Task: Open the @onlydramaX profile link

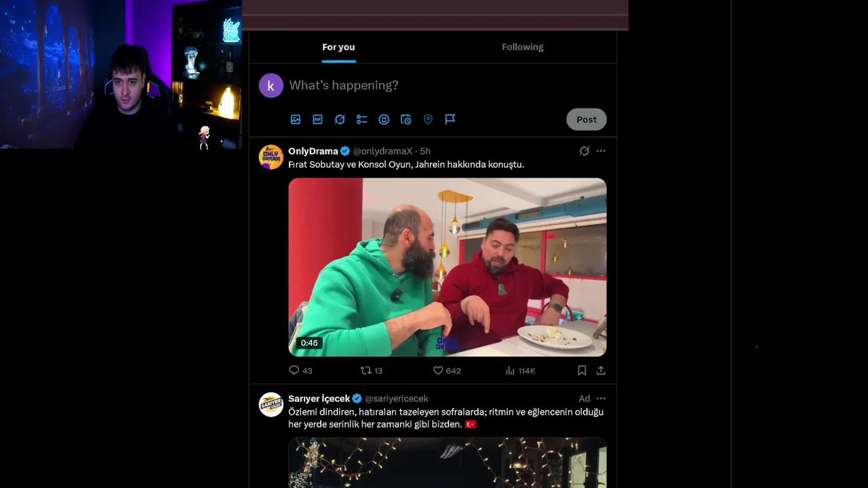Action: point(382,151)
